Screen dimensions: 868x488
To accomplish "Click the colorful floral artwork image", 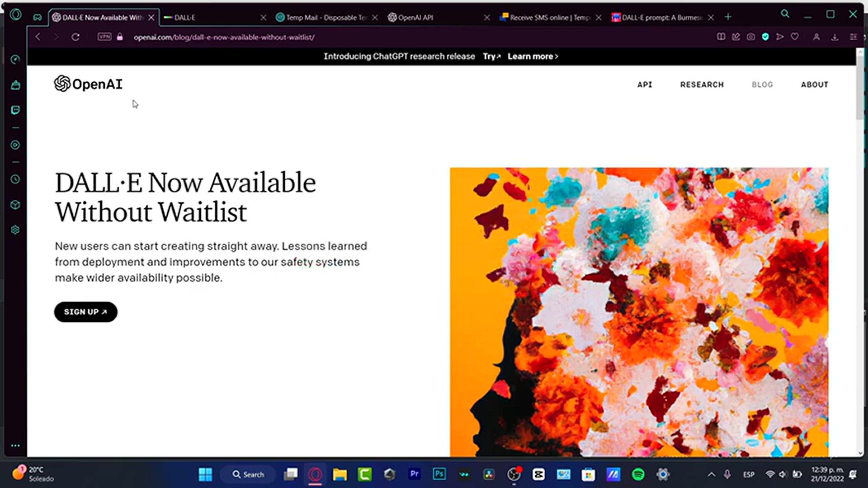I will pyautogui.click(x=639, y=312).
